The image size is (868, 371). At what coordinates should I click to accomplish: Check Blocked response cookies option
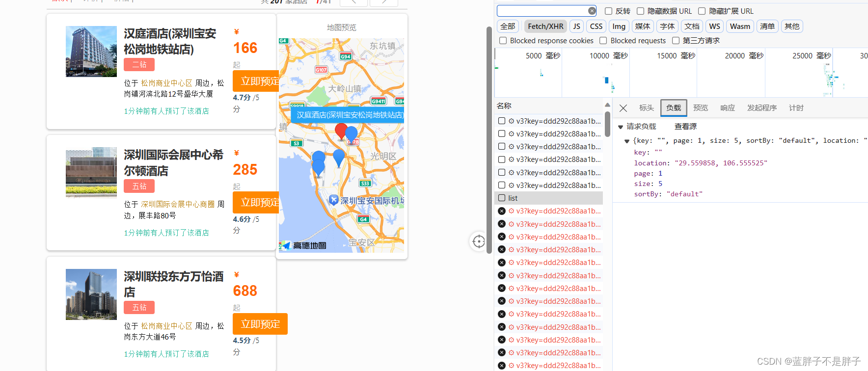point(503,40)
